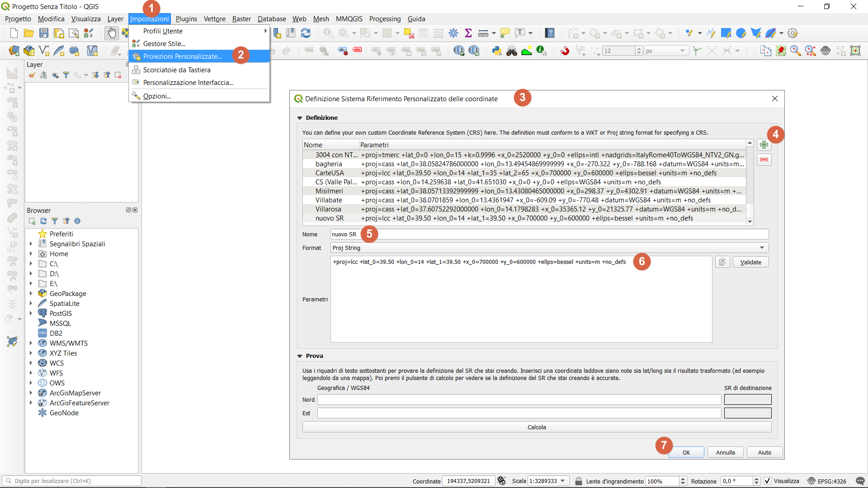This screenshot has width=868, height=488.
Task: Click the Refresh icon in Browser panel
Action: (x=43, y=221)
